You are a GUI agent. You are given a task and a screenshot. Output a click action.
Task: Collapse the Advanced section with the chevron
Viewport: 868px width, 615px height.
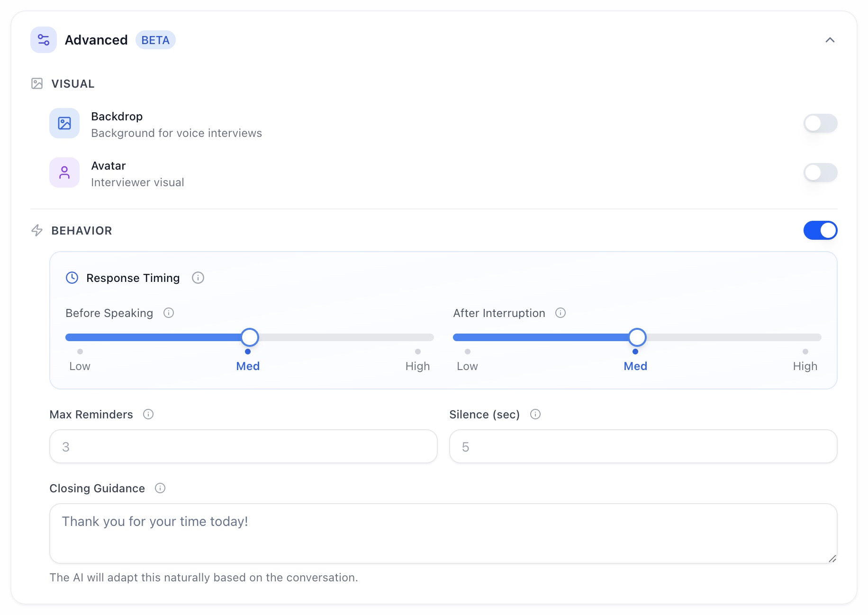coord(830,40)
